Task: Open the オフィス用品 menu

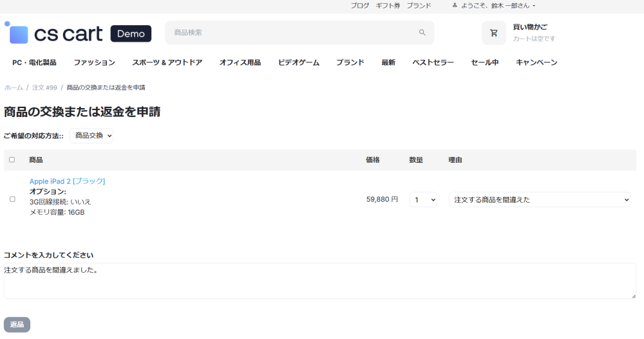Action: 240,62
